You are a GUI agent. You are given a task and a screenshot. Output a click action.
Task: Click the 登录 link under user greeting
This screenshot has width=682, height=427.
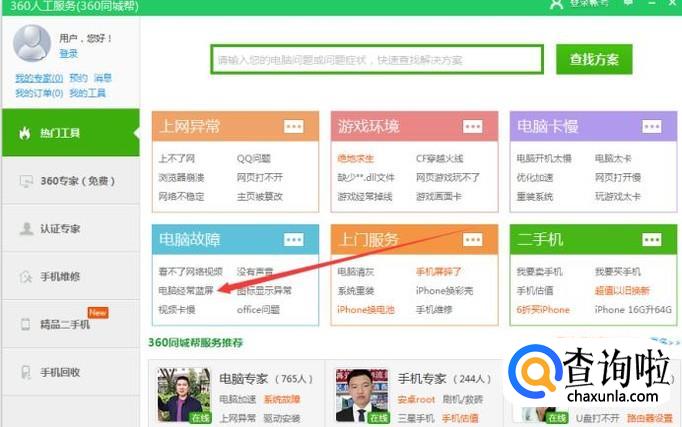tap(68, 54)
